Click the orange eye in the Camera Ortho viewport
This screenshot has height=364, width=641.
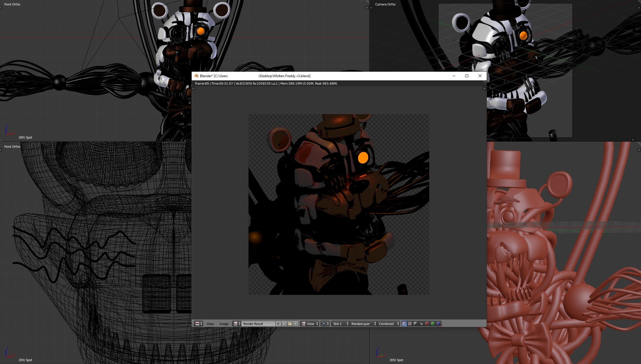point(523,36)
